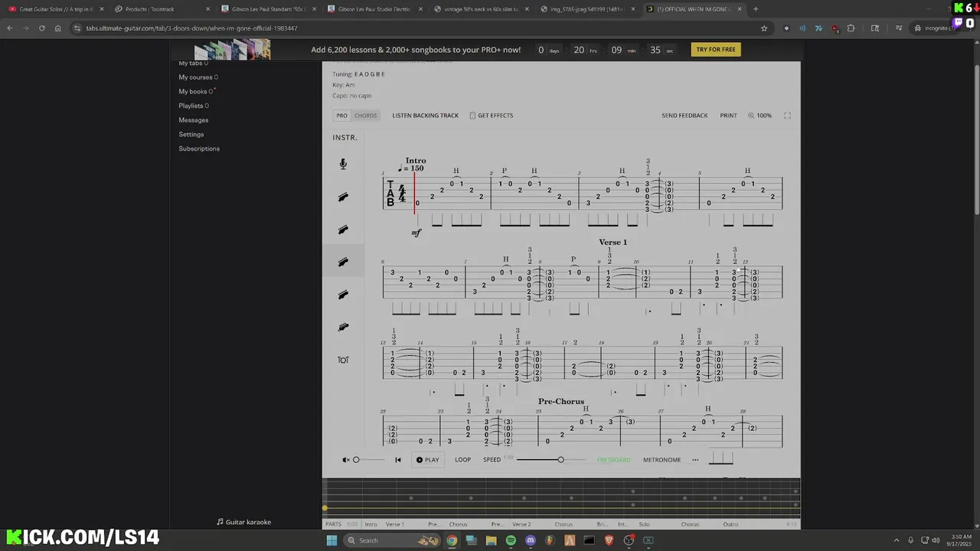Click the browser back arrow
Screen dimensions: 980x551
(10, 28)
